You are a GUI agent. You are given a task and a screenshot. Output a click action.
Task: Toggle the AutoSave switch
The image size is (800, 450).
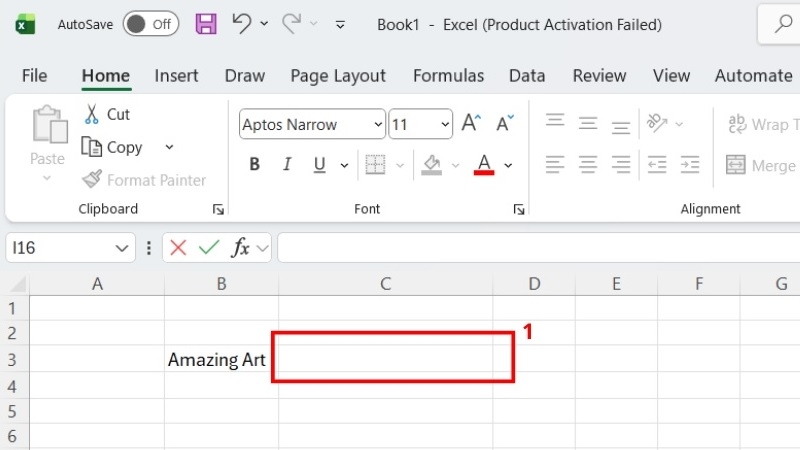pos(151,24)
